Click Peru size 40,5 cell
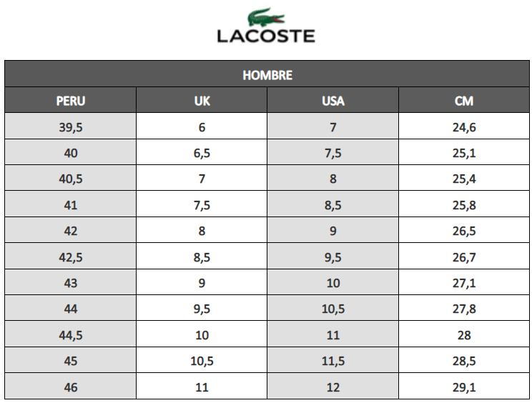 pos(70,179)
